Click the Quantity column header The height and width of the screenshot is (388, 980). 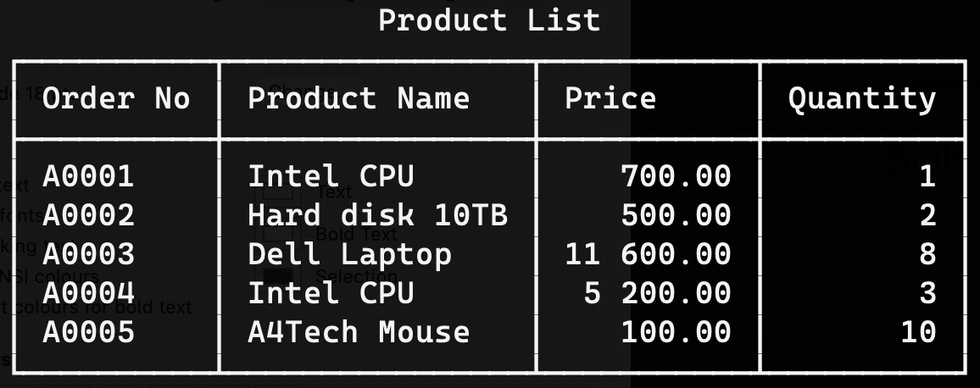(862, 99)
